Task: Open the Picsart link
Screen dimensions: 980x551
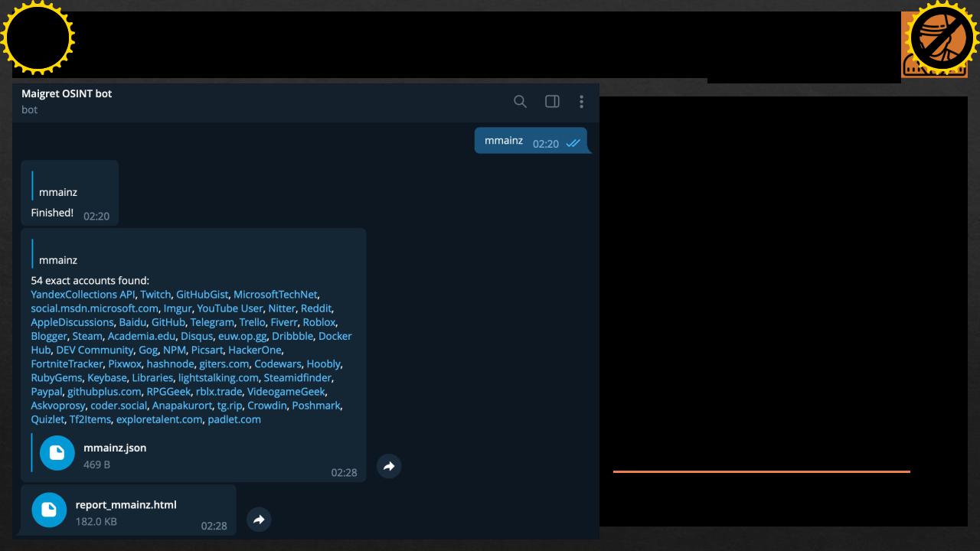Action: pyautogui.click(x=207, y=350)
